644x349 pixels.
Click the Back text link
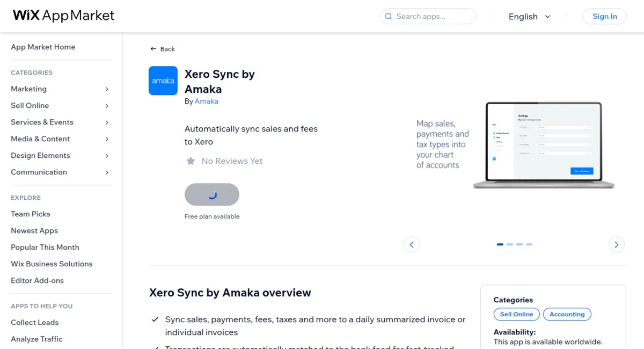(x=167, y=49)
